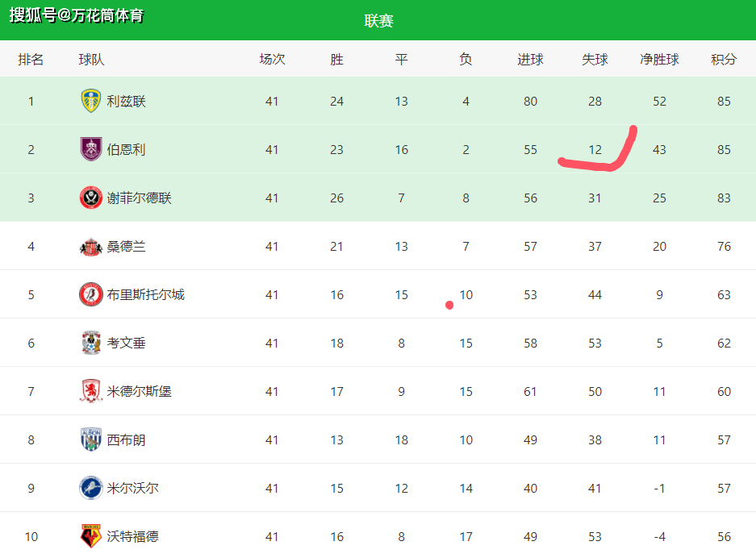Click the 失球 column header
The width and height of the screenshot is (756, 558).
click(595, 60)
